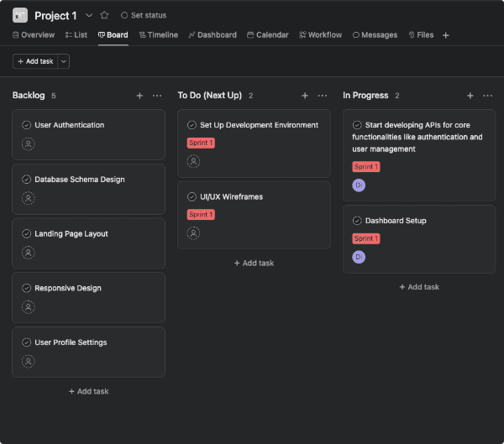Open the Files tab
The width and height of the screenshot is (504, 444).
point(421,34)
